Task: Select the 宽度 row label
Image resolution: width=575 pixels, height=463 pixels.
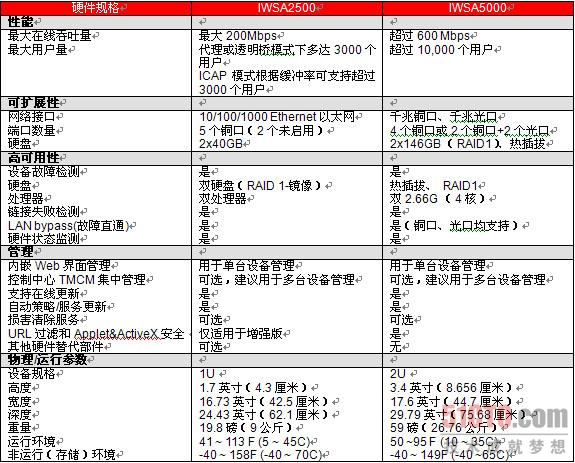Action: (20, 402)
